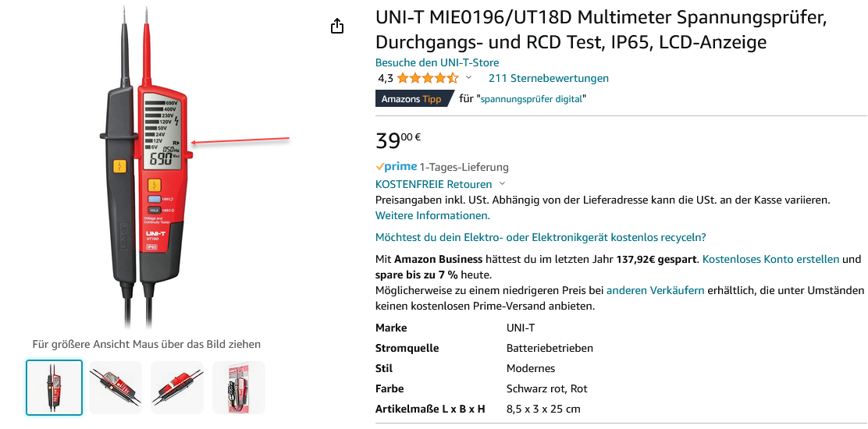The height and width of the screenshot is (429, 868).
Task: Visit the UNI-T-Store link
Action: click(x=437, y=62)
